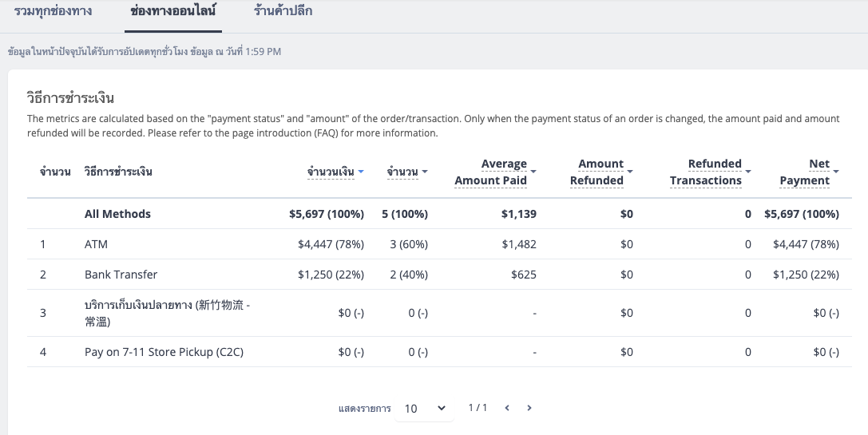This screenshot has height=435, width=868.
Task: Click ATM amount $4,447 (78%) under จำนวนเงิน
Action: point(331,244)
